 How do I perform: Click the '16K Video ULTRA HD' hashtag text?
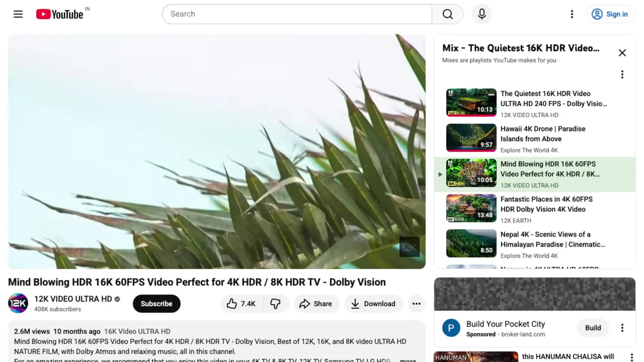coord(137,331)
